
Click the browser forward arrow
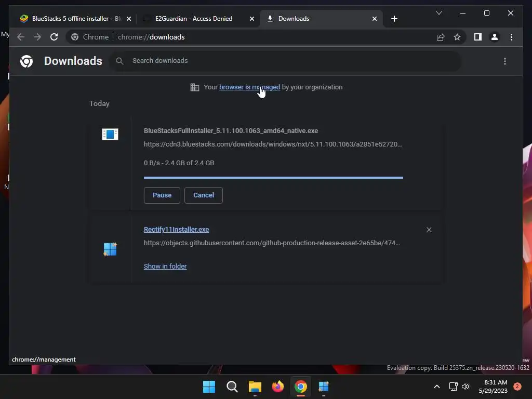(37, 37)
